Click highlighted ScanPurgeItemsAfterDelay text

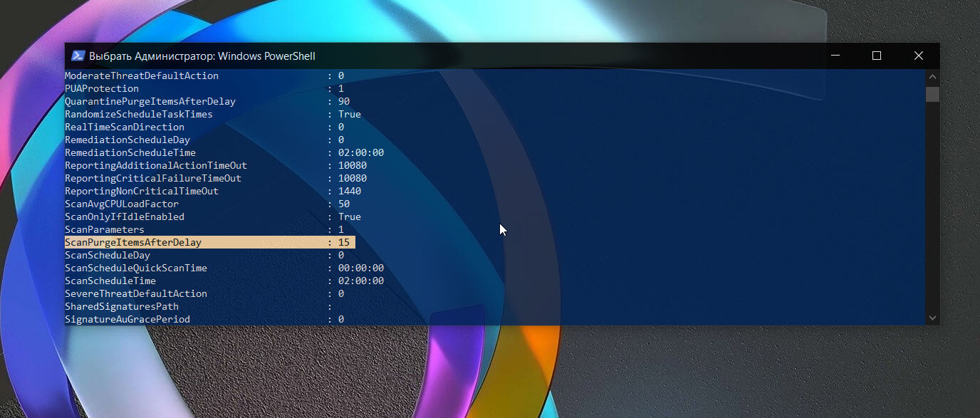133,242
